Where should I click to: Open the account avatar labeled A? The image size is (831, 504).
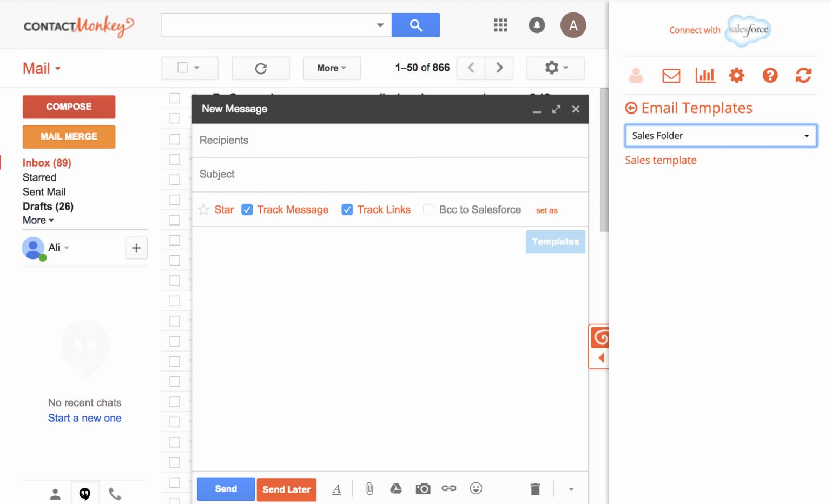pyautogui.click(x=573, y=25)
